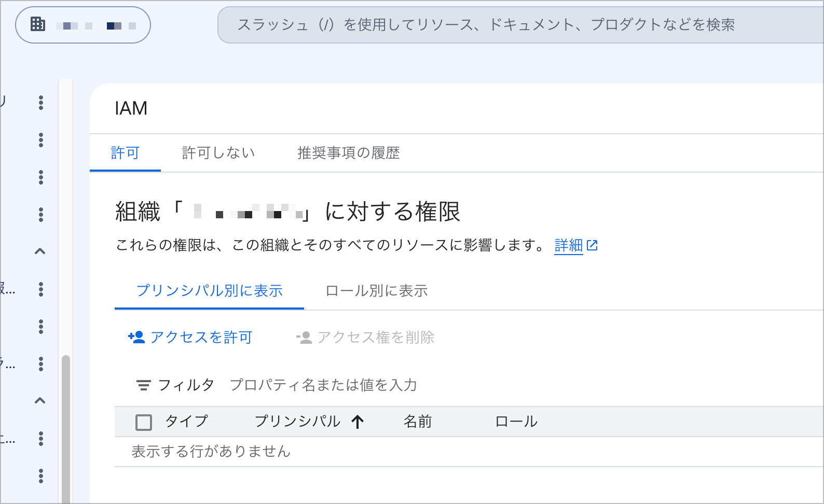
Task: Focus the resource search bar
Action: 520,25
